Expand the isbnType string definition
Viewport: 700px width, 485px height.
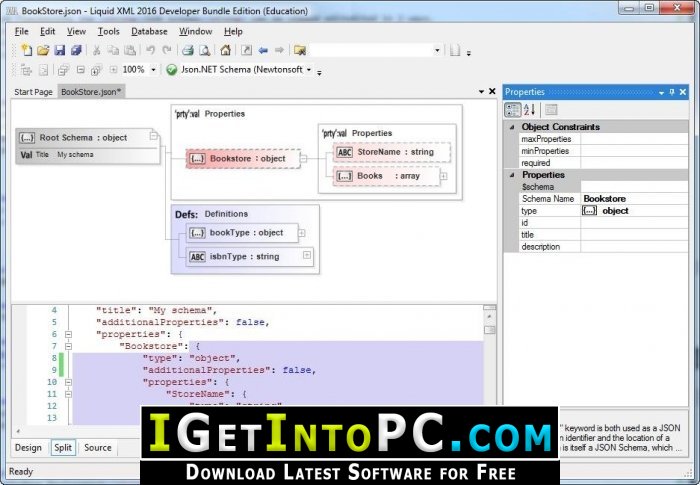click(x=307, y=255)
